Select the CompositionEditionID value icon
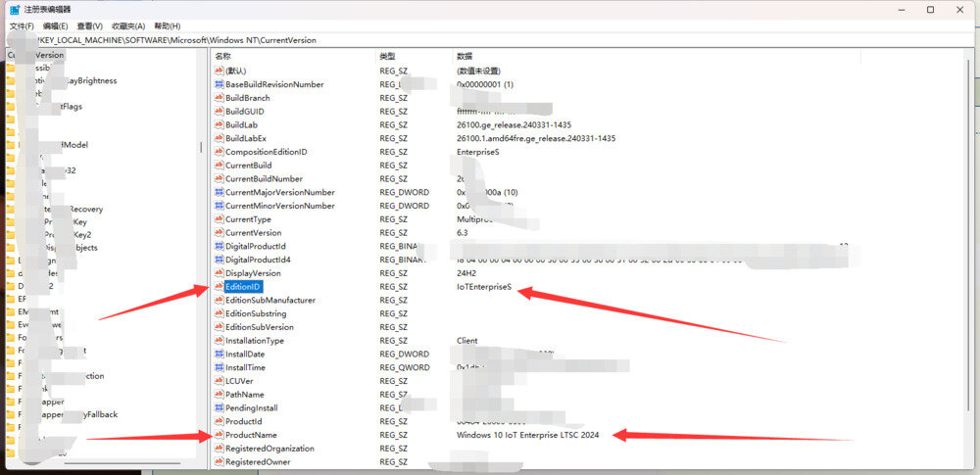The height and width of the screenshot is (475, 980). tap(219, 152)
